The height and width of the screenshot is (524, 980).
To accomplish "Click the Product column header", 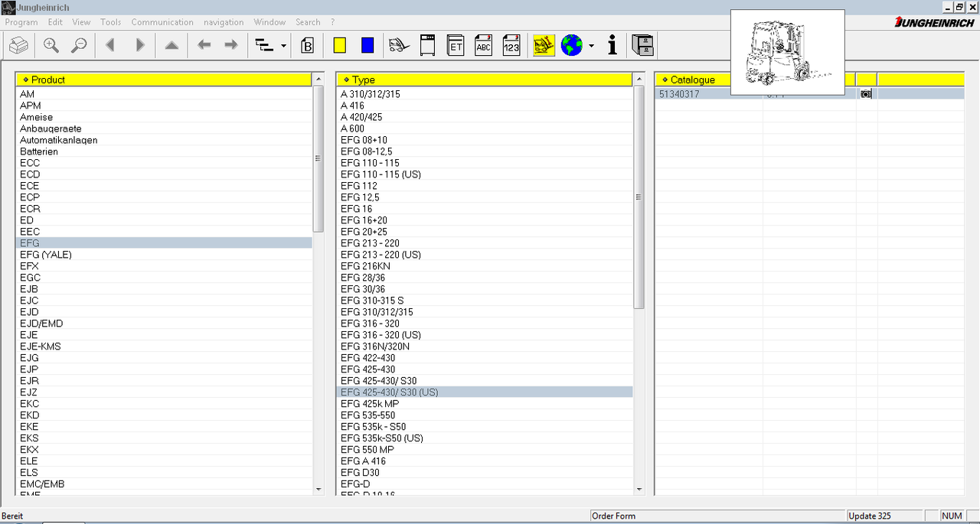I will pos(164,80).
